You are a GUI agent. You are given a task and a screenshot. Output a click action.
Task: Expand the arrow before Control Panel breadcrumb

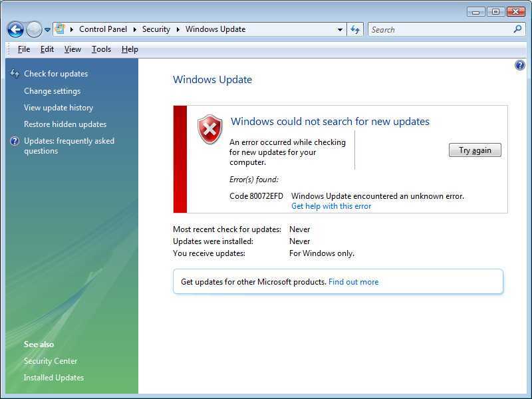pos(72,29)
